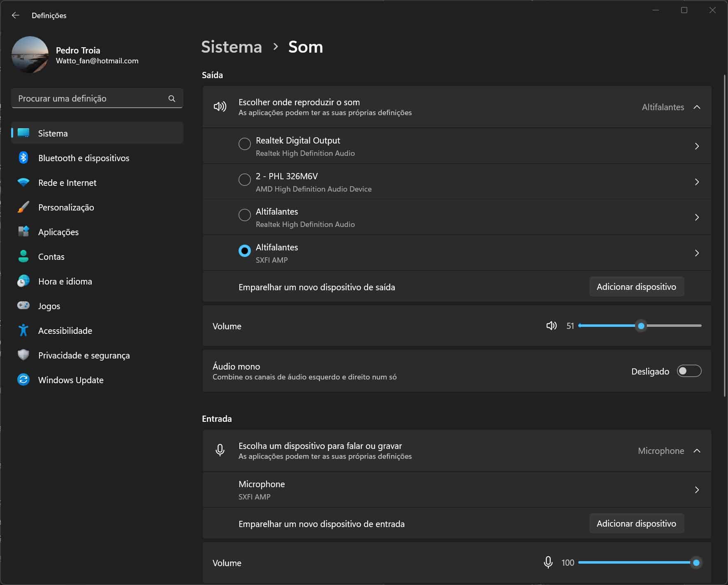Toggle Áudio mono switch on
728x585 pixels.
point(689,371)
